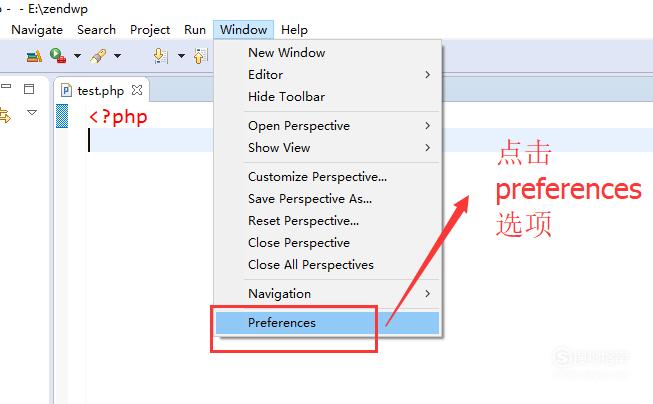Open the Help menu
Image resolution: width=653 pixels, height=404 pixels.
[x=294, y=30]
